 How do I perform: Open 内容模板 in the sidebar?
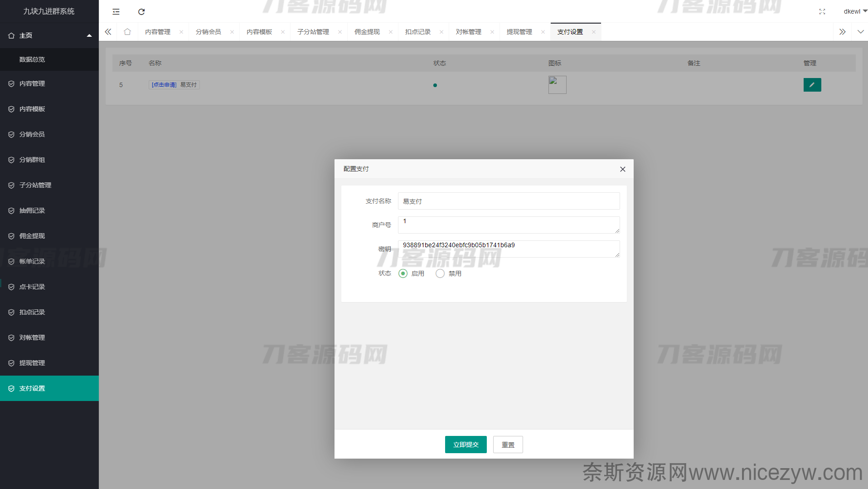tap(49, 109)
